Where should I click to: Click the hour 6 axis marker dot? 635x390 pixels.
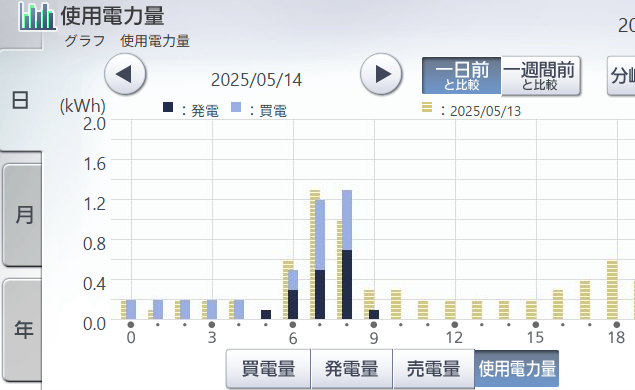click(x=293, y=325)
